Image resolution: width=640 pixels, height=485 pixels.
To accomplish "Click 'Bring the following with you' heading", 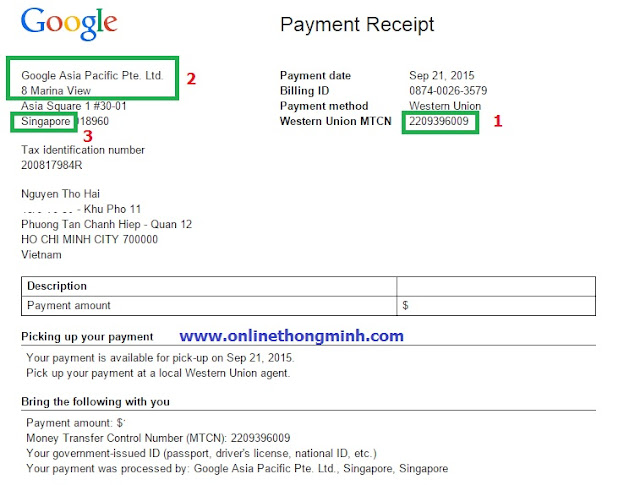I will (x=96, y=402).
